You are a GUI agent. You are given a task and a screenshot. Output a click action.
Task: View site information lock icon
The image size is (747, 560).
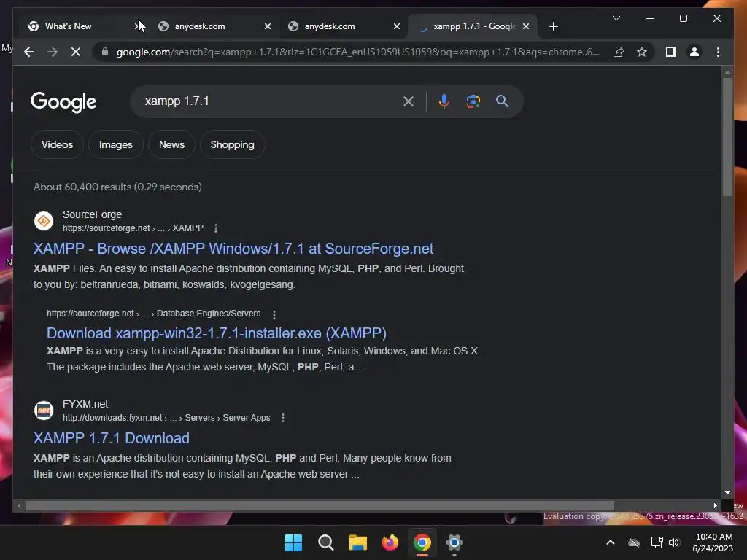pyautogui.click(x=105, y=52)
